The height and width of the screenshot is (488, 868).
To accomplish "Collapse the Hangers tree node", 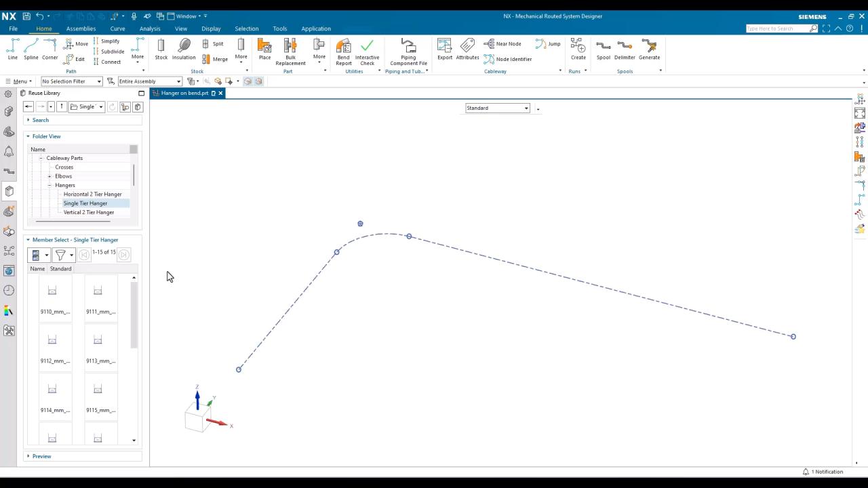I will (x=50, y=185).
